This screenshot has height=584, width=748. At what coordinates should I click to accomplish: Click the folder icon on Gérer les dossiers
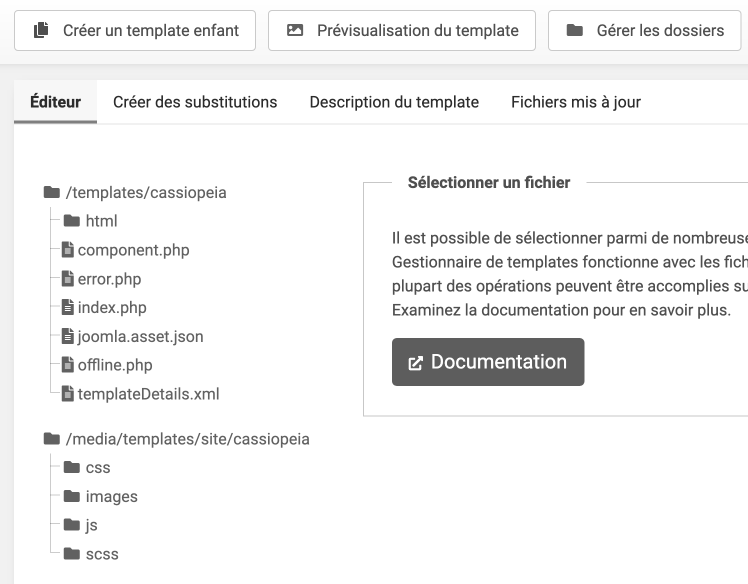coord(574,30)
